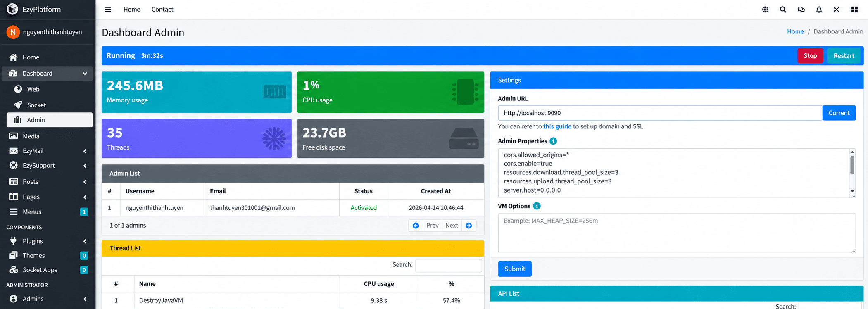Screen dimensions: 868x309
Task: Open the grid apps icon
Action: (x=854, y=10)
